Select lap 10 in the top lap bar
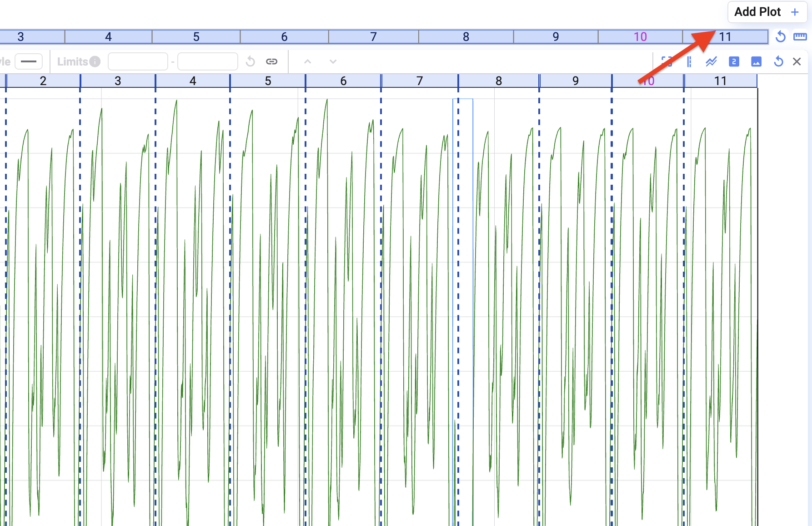This screenshot has width=812, height=526. pyautogui.click(x=640, y=37)
